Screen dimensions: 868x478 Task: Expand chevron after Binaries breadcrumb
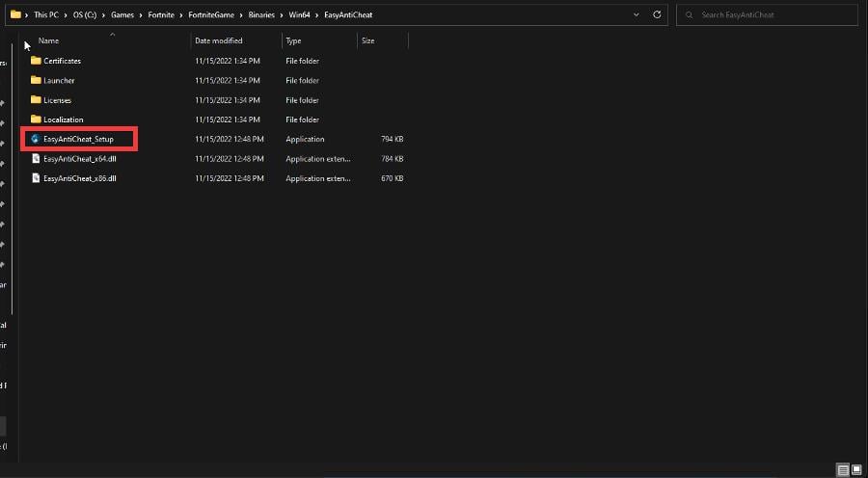coord(282,15)
